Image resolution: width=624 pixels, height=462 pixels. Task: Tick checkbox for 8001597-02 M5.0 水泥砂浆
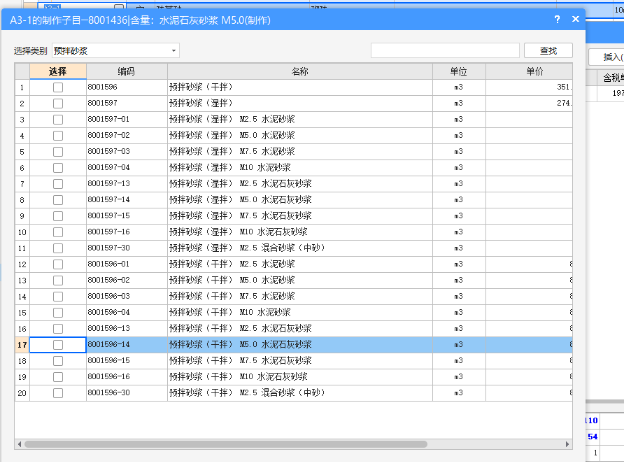(x=58, y=136)
